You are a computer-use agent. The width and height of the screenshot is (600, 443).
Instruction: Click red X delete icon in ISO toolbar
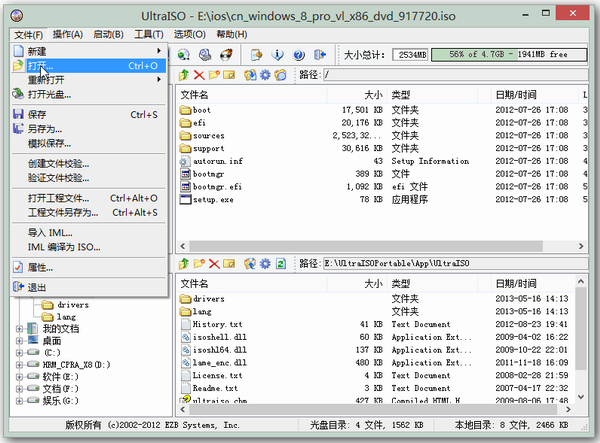pos(199,75)
